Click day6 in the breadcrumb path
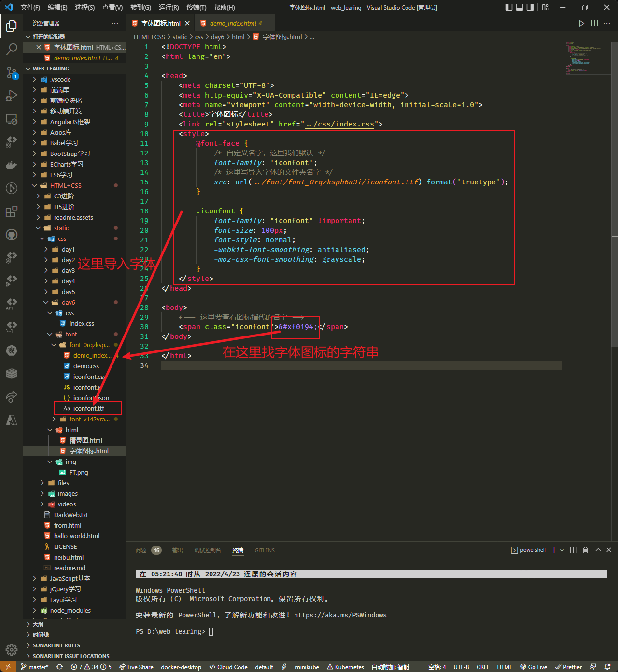The image size is (618, 672). [x=218, y=37]
